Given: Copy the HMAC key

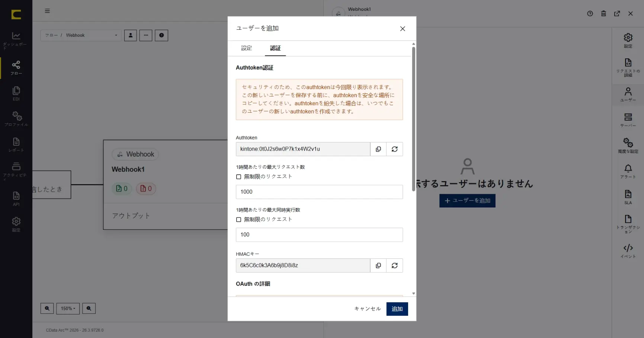Looking at the screenshot, I should click(x=378, y=265).
